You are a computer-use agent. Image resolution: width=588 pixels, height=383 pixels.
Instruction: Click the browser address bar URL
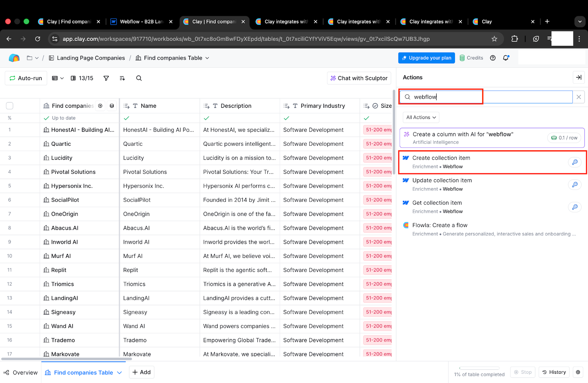(x=246, y=39)
